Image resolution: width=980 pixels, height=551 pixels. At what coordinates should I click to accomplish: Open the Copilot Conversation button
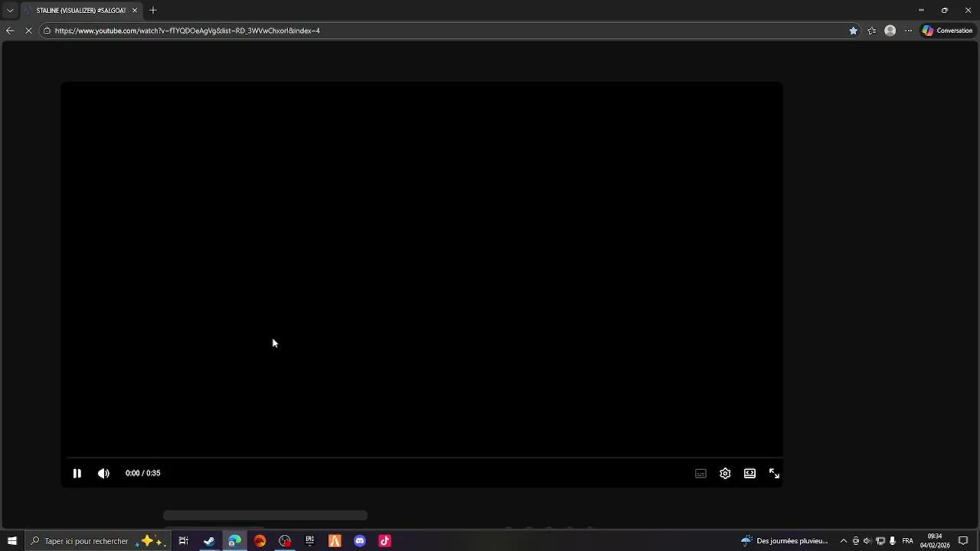click(947, 31)
